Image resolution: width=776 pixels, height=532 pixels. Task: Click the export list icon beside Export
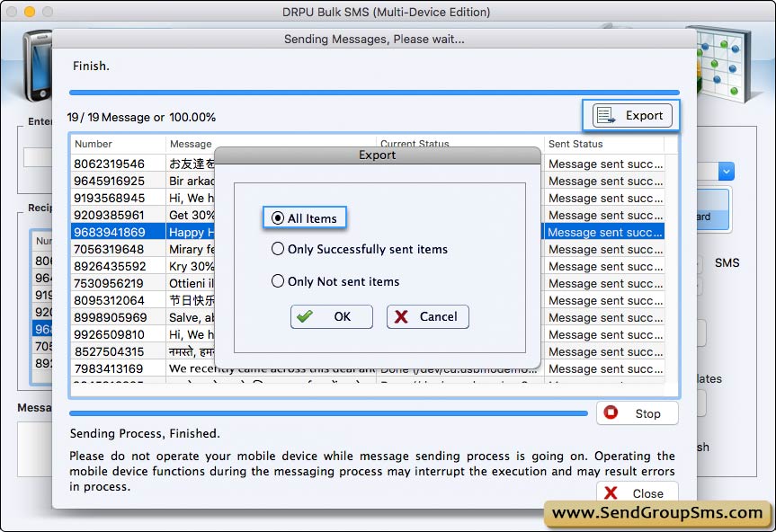point(606,116)
